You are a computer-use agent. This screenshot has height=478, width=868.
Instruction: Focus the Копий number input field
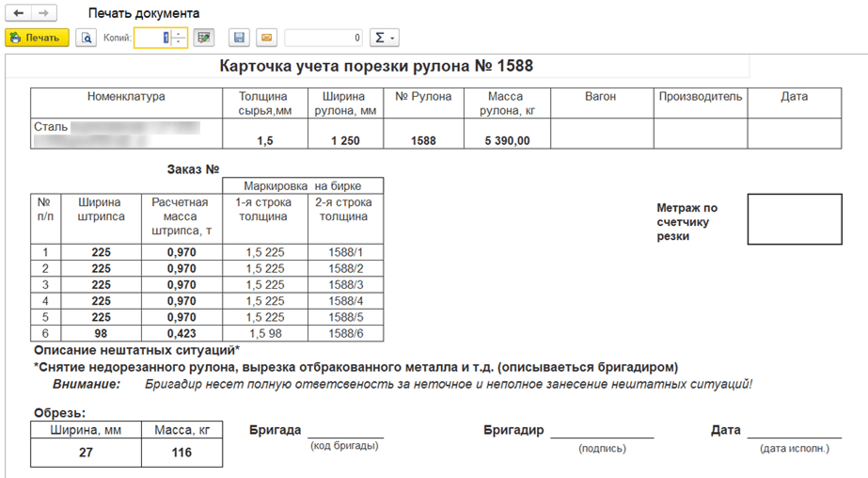click(152, 38)
